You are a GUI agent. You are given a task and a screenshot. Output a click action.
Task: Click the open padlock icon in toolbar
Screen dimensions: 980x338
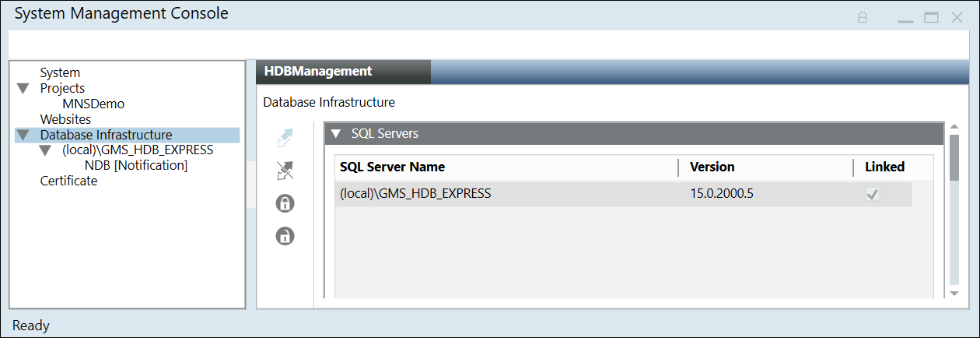tap(285, 235)
